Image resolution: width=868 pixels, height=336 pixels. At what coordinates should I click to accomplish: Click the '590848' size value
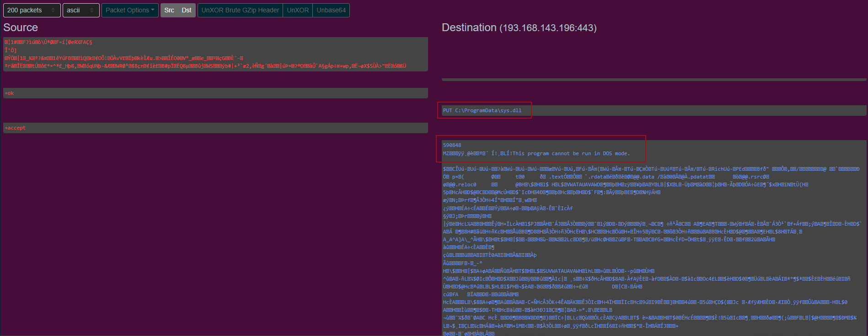[x=452, y=145]
